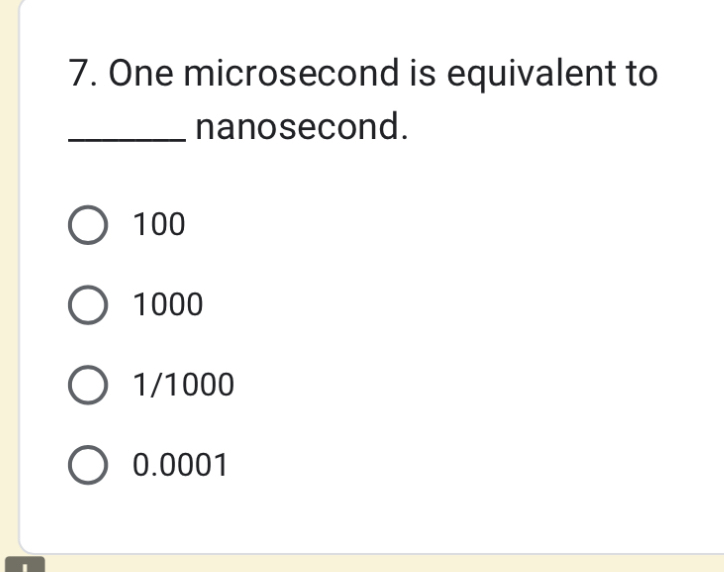Click the "1000" answer label text
The height and width of the screenshot is (572, 724).
click(x=169, y=305)
